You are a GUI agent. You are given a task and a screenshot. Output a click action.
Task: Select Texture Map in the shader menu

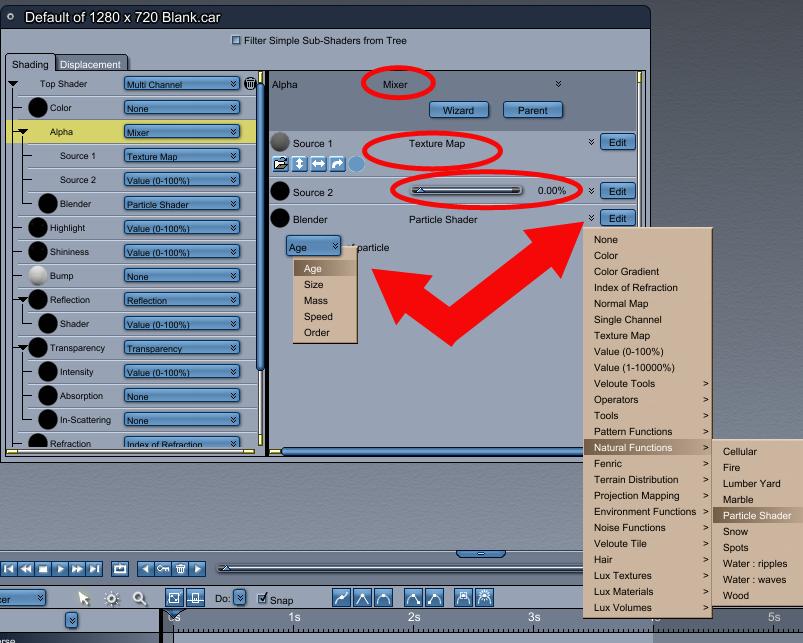point(647,335)
